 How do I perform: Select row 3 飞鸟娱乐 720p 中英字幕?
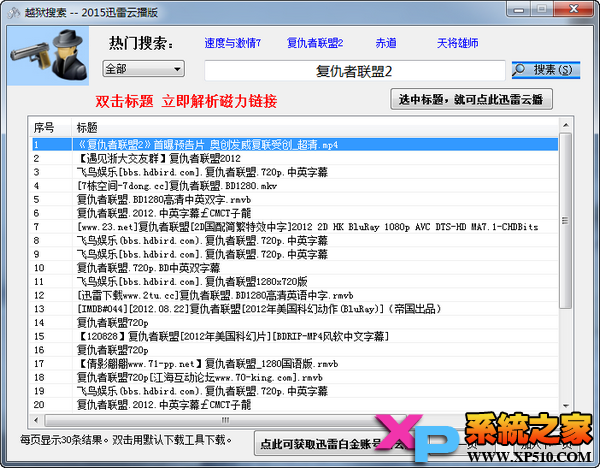295,172
